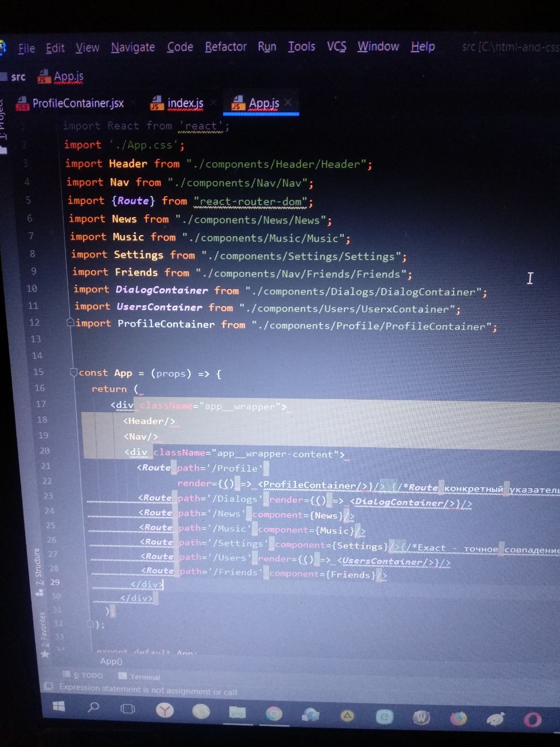The width and height of the screenshot is (560, 747).
Task: Launch Yandex Browser from the taskbar
Action: click(x=165, y=710)
